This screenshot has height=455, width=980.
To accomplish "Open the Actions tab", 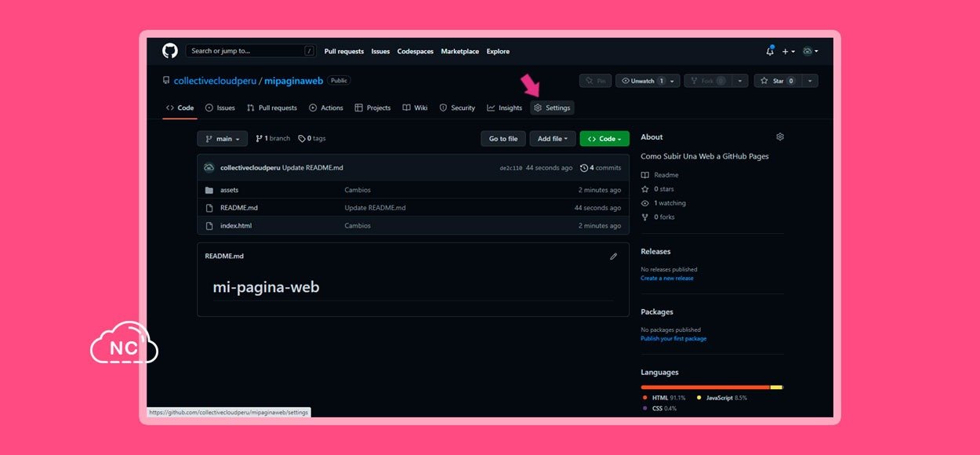I will 326,107.
